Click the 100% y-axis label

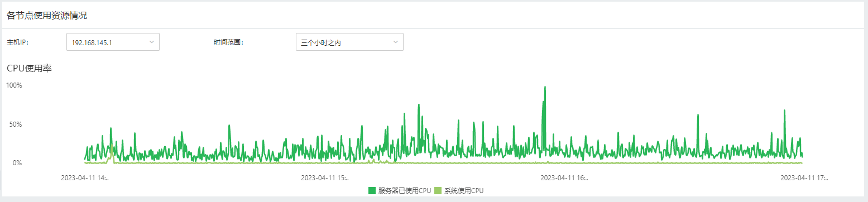click(14, 85)
